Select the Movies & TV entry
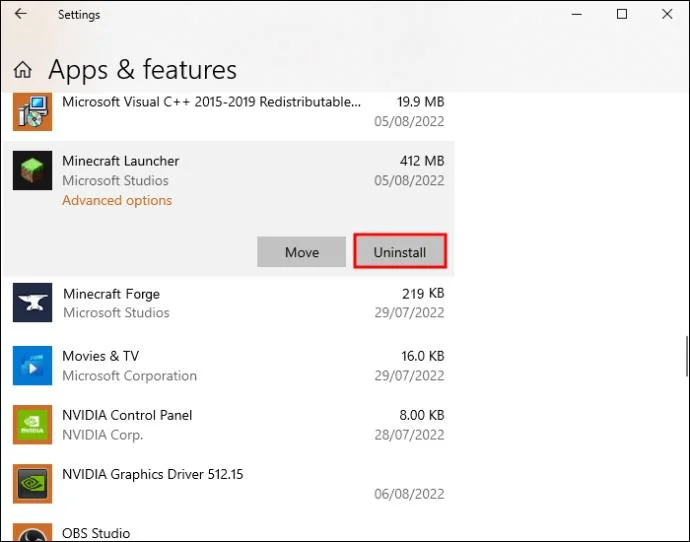The width and height of the screenshot is (690, 542). click(228, 366)
